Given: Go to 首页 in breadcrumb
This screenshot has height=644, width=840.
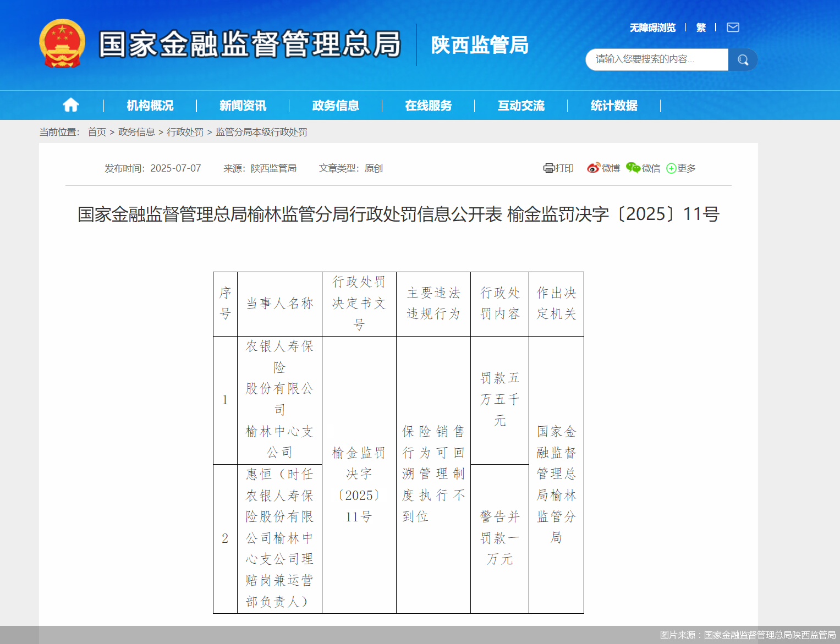Looking at the screenshot, I should [x=97, y=132].
